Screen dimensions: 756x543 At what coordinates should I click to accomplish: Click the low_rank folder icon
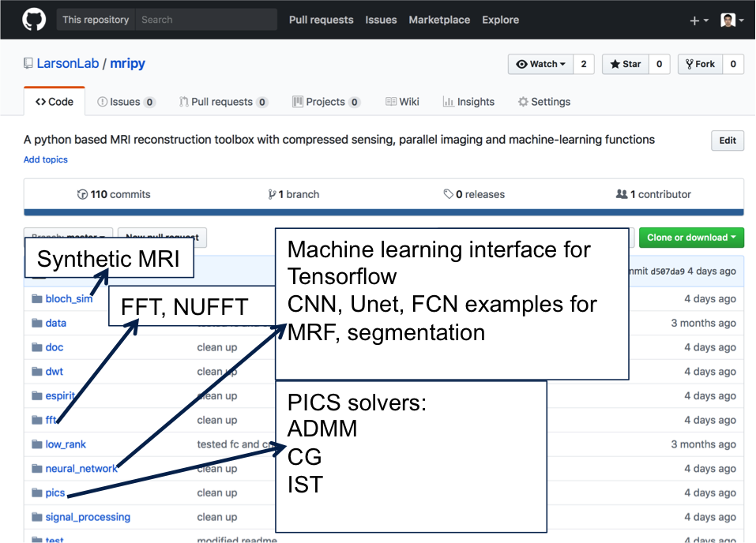(36, 444)
